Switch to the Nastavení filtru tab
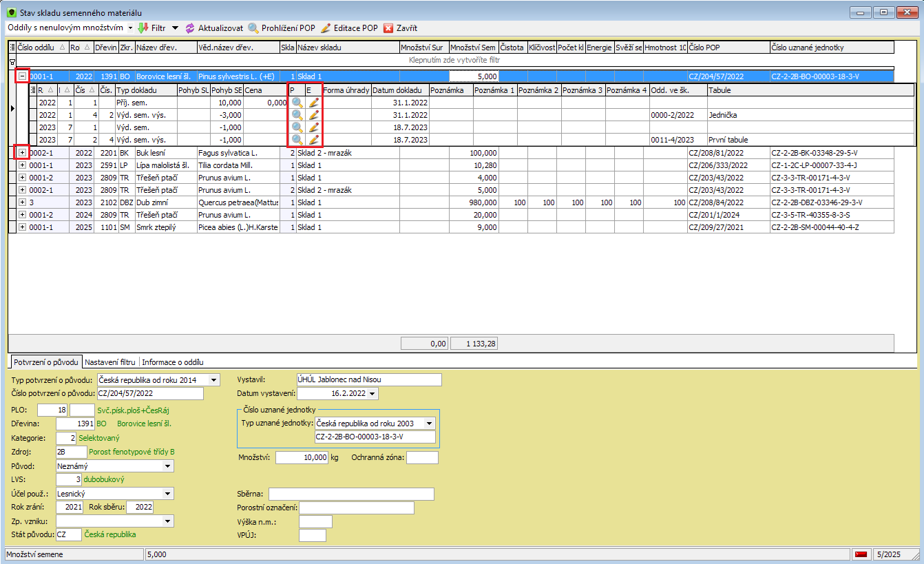This screenshot has height=564, width=924. 110,362
